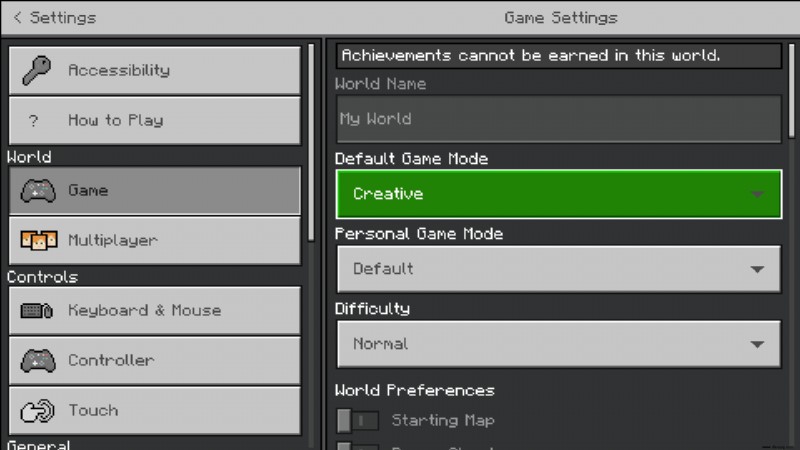Open the How to Play section
The image size is (800, 450).
(155, 121)
